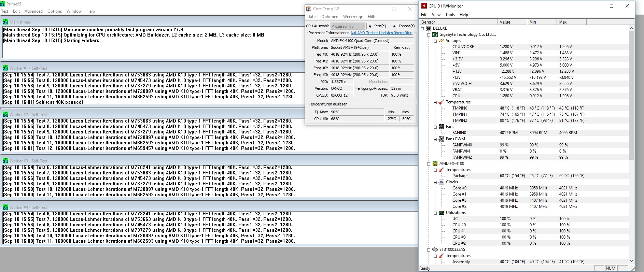
Task: Open HWMonitor View menu
Action: (436, 15)
